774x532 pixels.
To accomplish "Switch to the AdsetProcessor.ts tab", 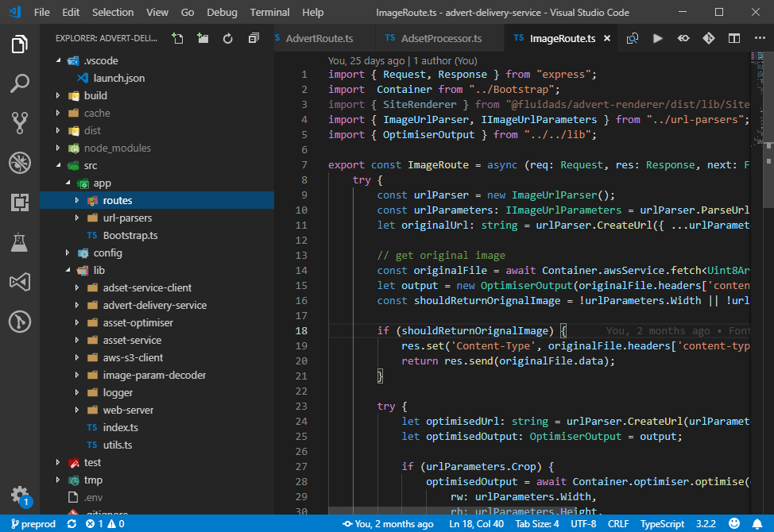I will coord(441,38).
